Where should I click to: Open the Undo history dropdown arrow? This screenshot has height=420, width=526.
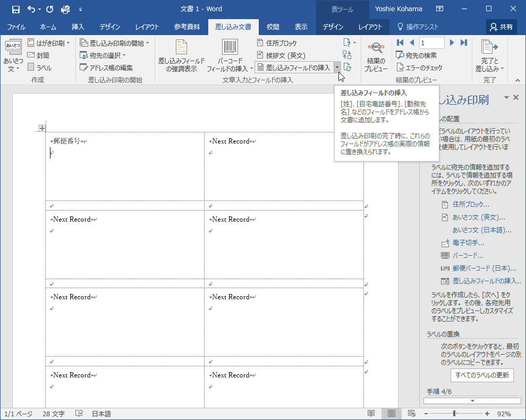(x=40, y=10)
